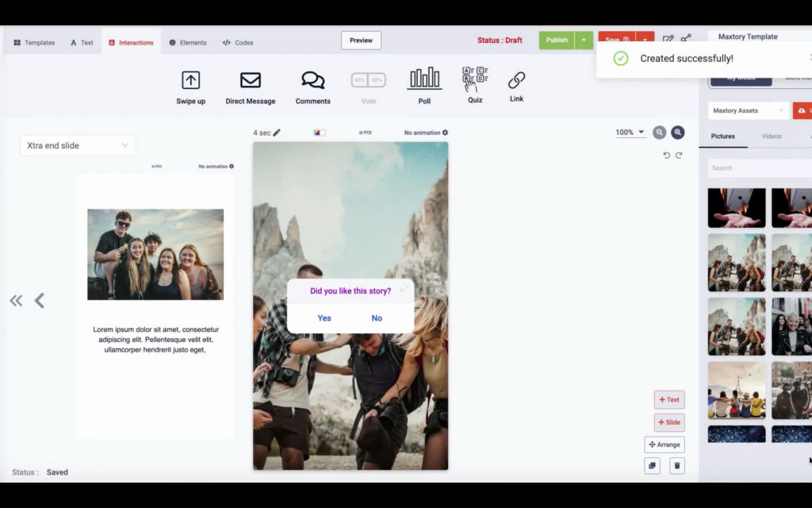Open the Codes tab

[238, 43]
